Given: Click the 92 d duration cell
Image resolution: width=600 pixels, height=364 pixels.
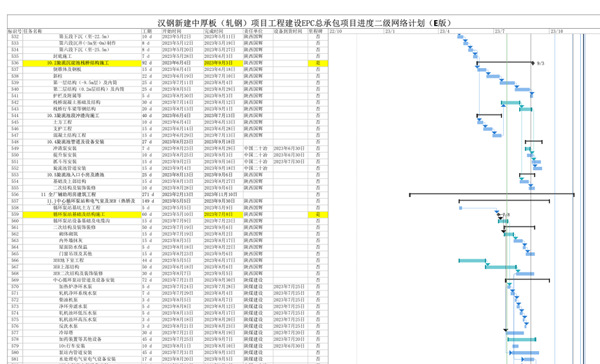Looking at the screenshot, I should (x=147, y=63).
